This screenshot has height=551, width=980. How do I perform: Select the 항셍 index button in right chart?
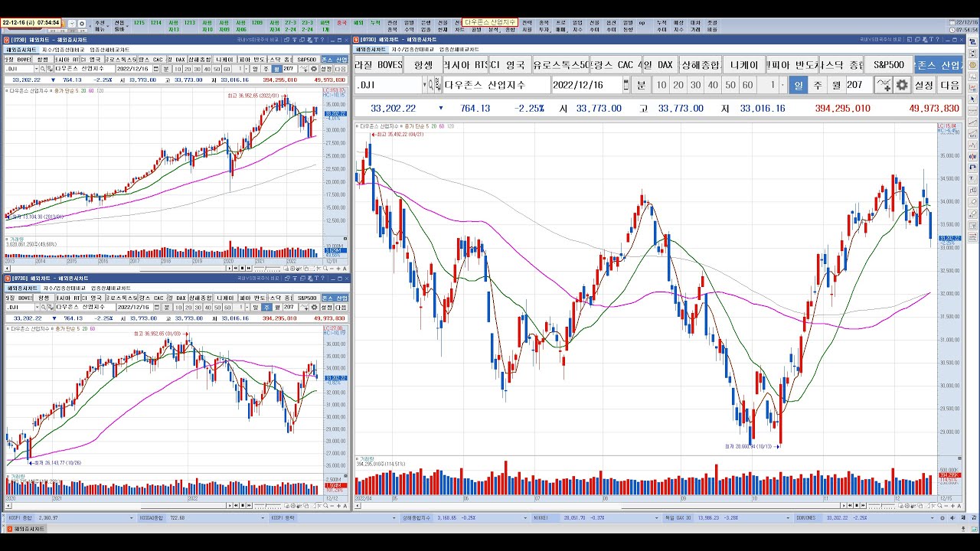[x=423, y=65]
